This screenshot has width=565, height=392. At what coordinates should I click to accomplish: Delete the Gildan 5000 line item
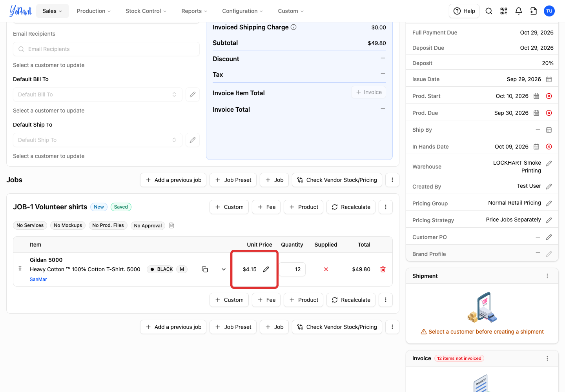pos(383,269)
